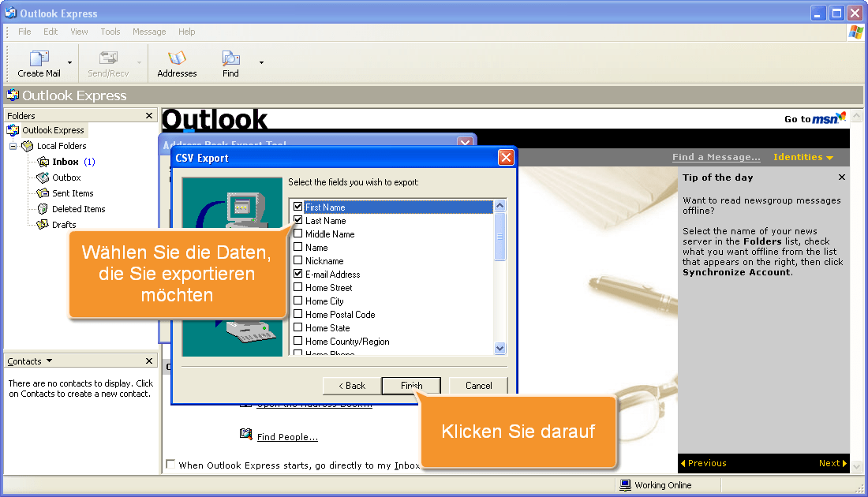Image resolution: width=868 pixels, height=497 pixels.
Task: Show the Previous tip of the day
Action: [x=704, y=463]
